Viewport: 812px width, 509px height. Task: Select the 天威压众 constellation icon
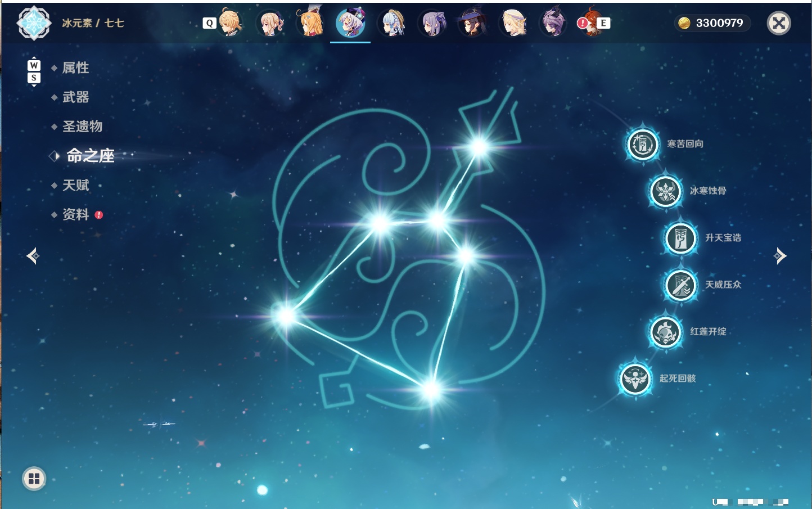680,285
